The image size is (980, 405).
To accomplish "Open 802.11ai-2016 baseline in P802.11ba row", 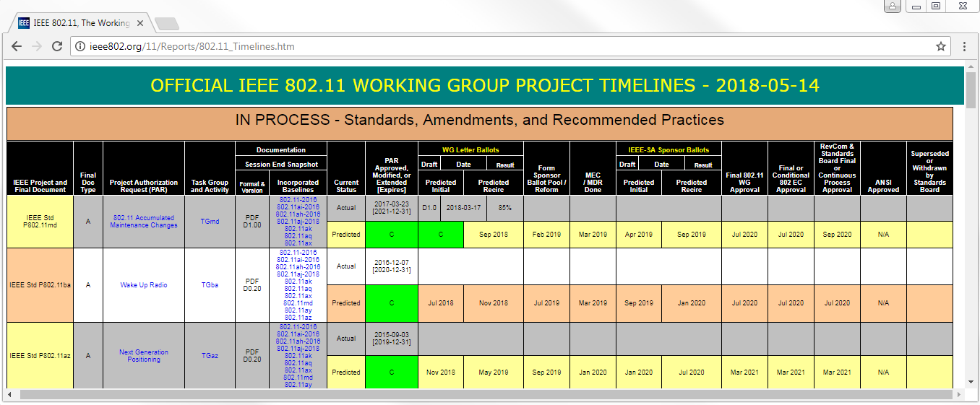I will coord(298,259).
